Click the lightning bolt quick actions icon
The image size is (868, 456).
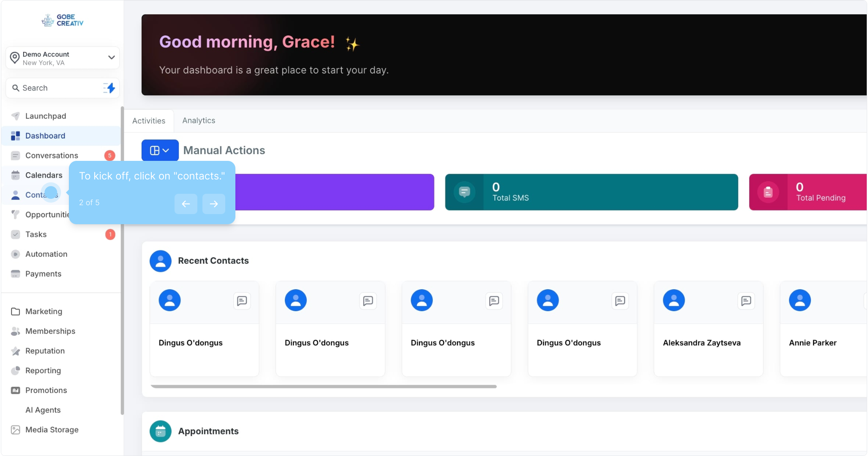coord(109,88)
